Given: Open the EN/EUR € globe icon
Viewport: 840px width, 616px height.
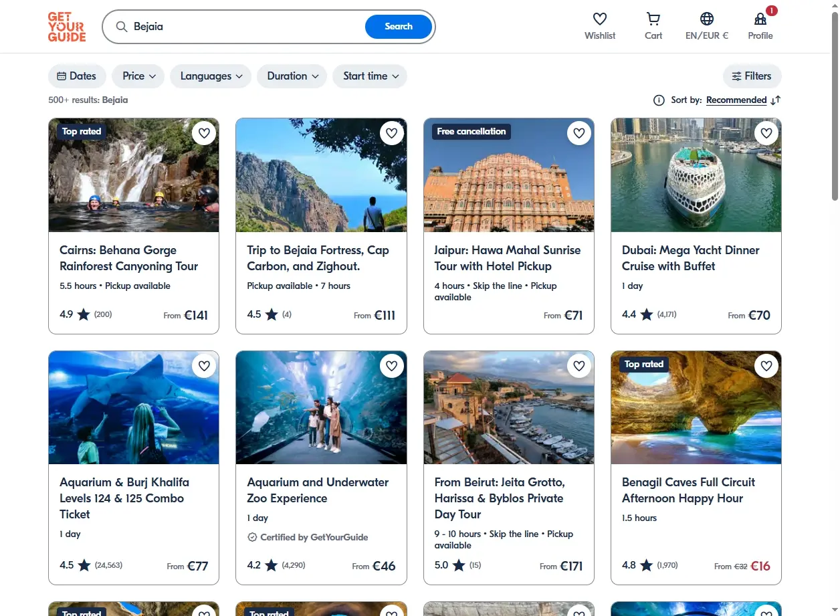Looking at the screenshot, I should point(707,19).
